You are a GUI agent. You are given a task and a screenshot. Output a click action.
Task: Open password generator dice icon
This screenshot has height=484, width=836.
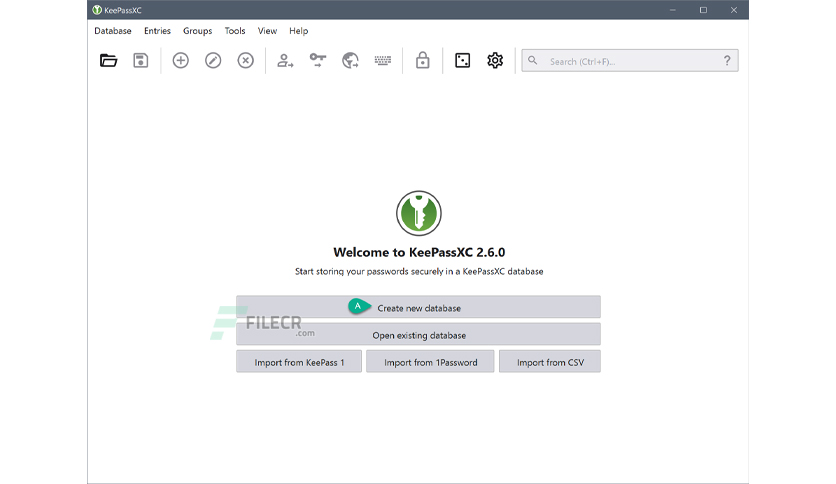tap(463, 61)
